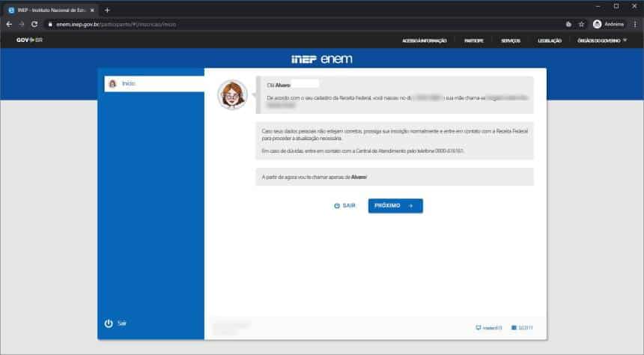
Task: Click the monitor icon in the footer
Action: tap(478, 327)
